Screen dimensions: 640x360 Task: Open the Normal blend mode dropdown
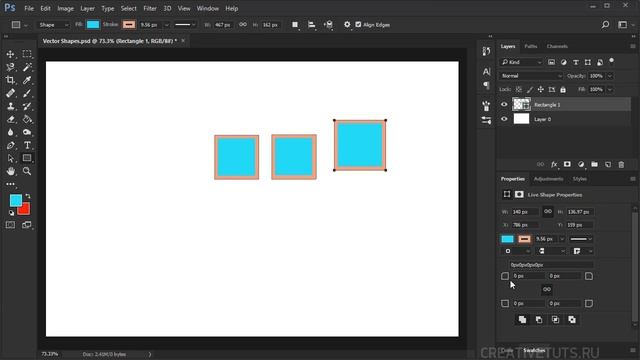pyautogui.click(x=531, y=76)
